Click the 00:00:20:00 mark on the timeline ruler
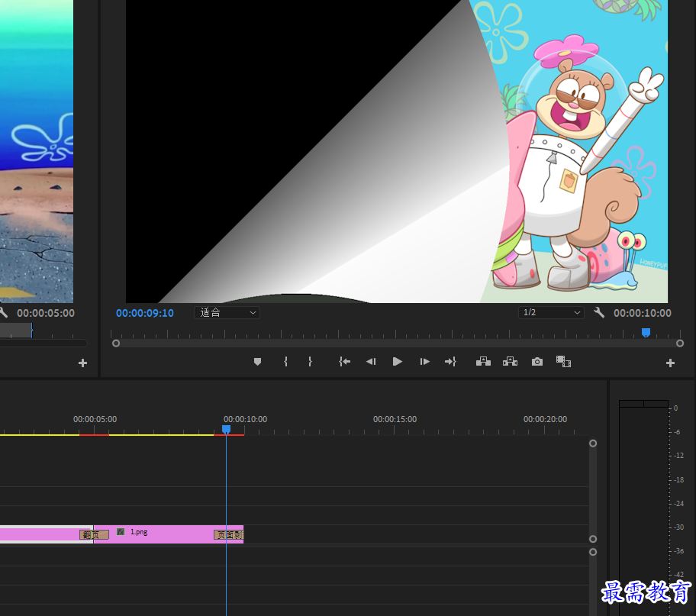Image resolution: width=696 pixels, height=616 pixels. [545, 419]
